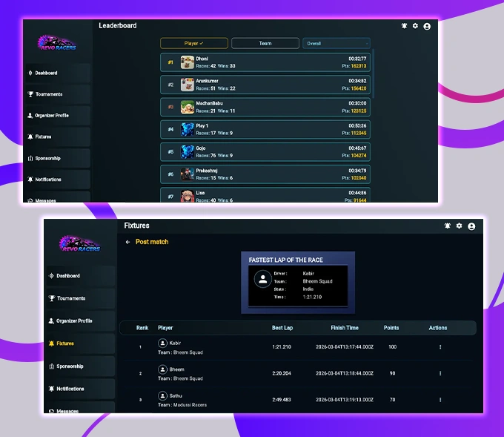Select the Player leaderboard toggle
504x437 pixels.
[x=193, y=44]
